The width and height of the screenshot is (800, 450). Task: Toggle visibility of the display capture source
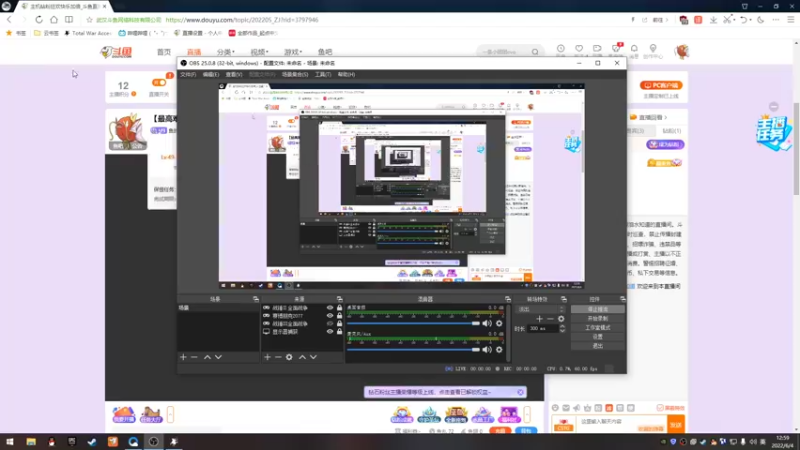[x=330, y=332]
